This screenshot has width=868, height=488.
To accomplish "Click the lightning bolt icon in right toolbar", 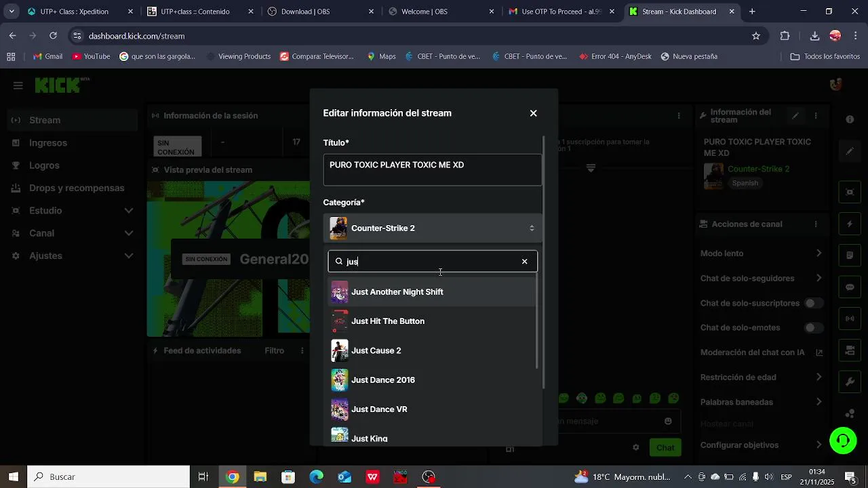I will 850,224.
